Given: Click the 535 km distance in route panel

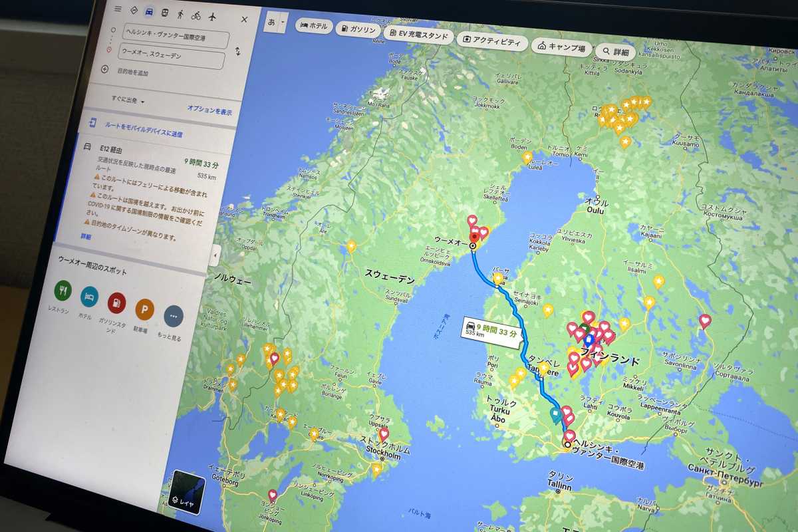Looking at the screenshot, I should coord(206,177).
